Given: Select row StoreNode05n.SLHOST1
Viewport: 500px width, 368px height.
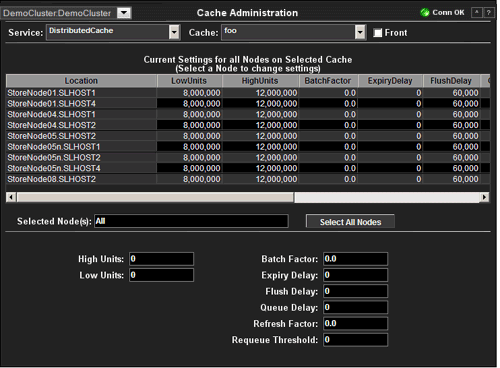Looking at the screenshot, I should click(248, 147).
